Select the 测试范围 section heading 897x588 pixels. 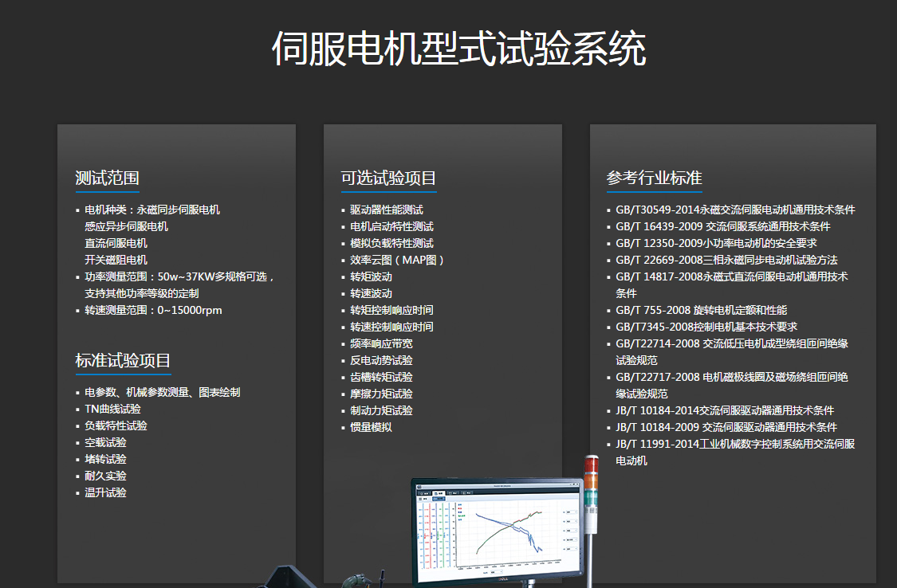coord(108,178)
